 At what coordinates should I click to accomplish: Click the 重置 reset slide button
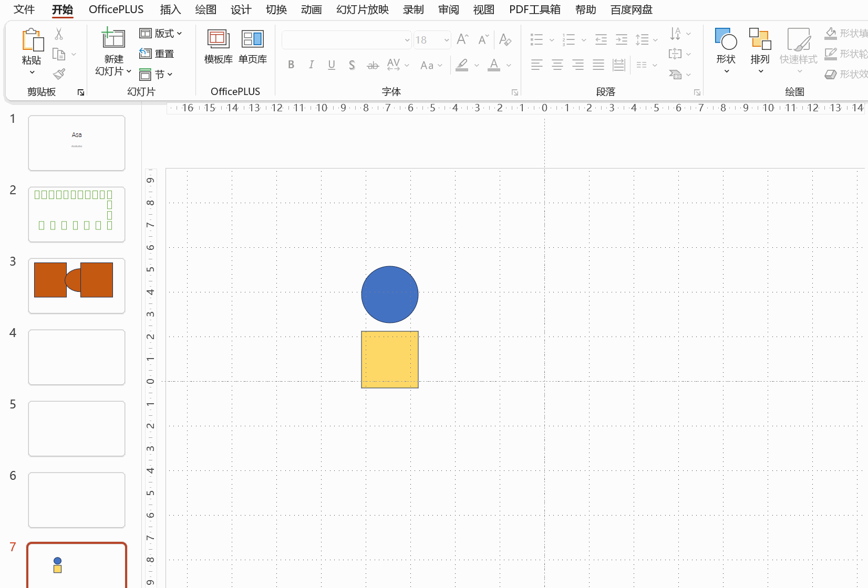(x=157, y=54)
